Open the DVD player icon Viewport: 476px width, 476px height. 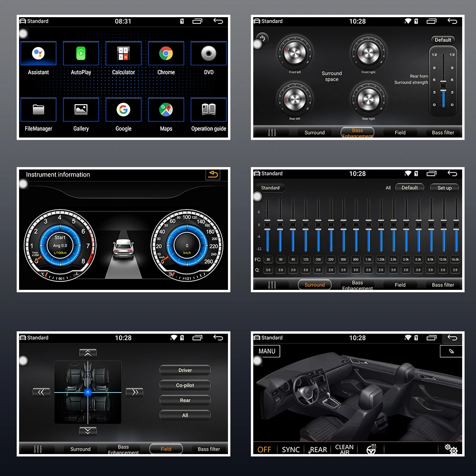tap(208, 53)
